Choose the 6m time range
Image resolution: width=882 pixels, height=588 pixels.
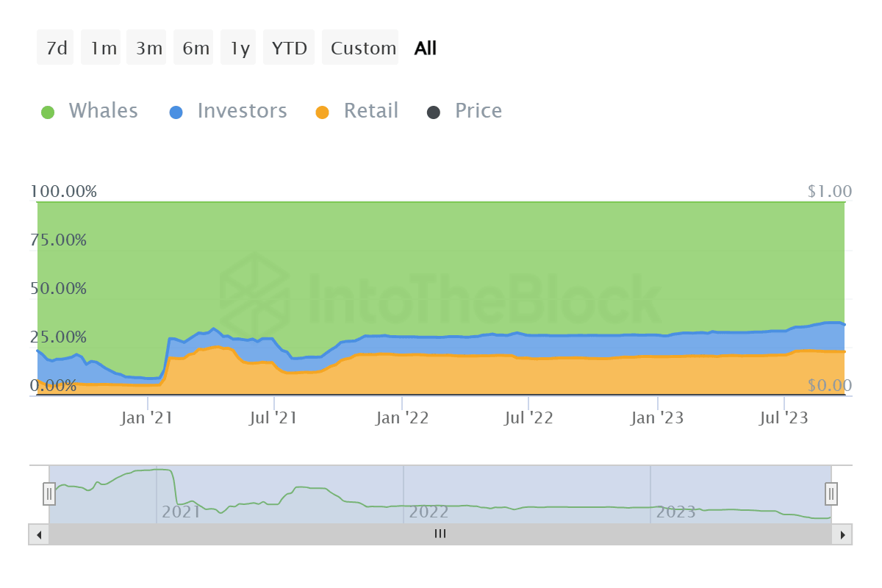196,49
